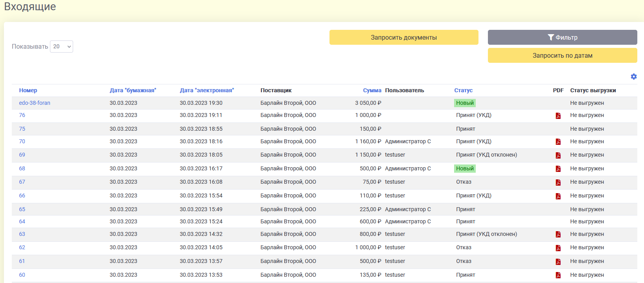Open PDF icon for document 70
Image resolution: width=644 pixels, height=283 pixels.
pos(558,142)
